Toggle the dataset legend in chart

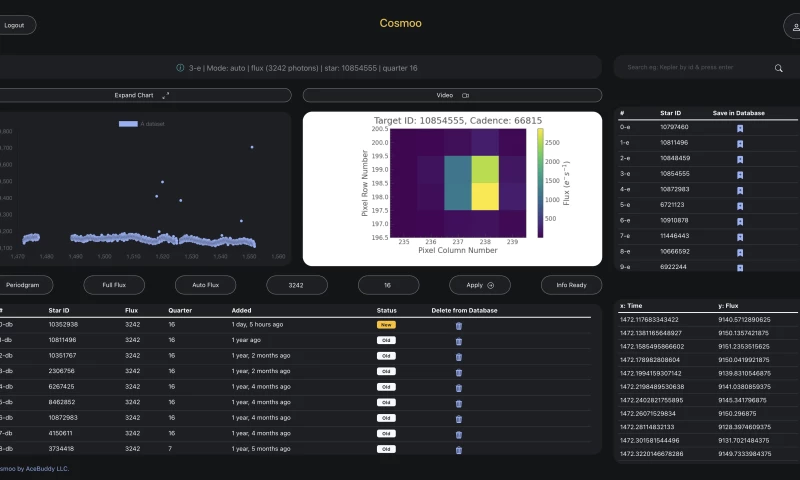[x=141, y=124]
